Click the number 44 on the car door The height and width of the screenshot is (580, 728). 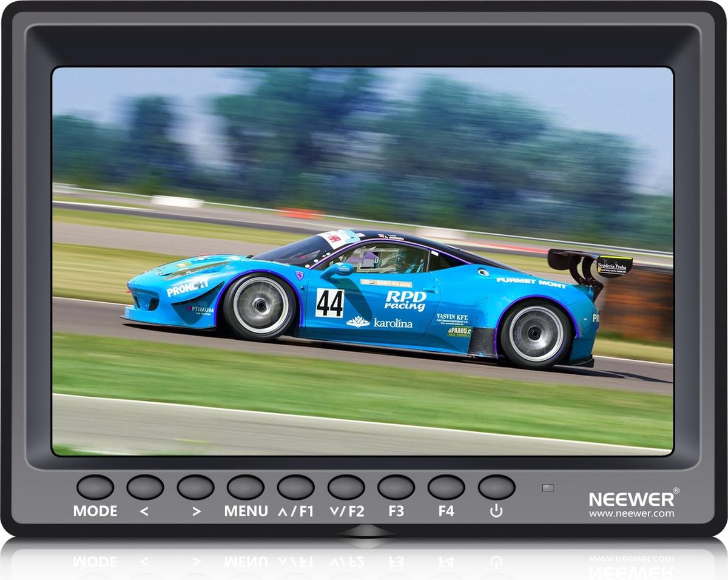(x=329, y=303)
